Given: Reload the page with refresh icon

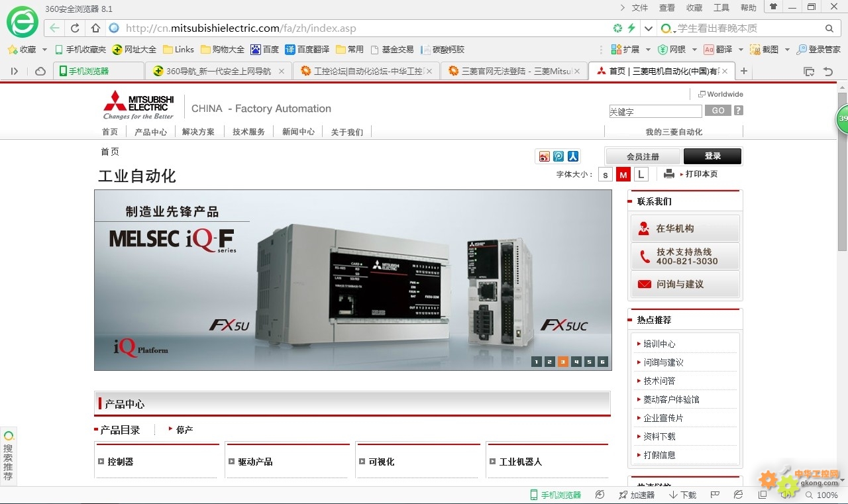Looking at the screenshot, I should tap(76, 28).
